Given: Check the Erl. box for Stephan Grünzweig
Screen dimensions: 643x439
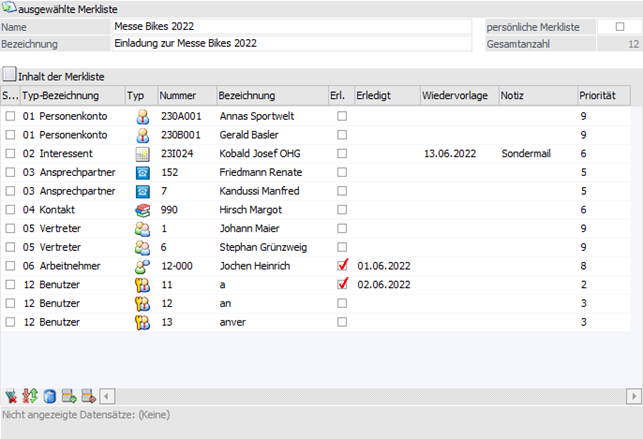Looking at the screenshot, I should click(342, 247).
